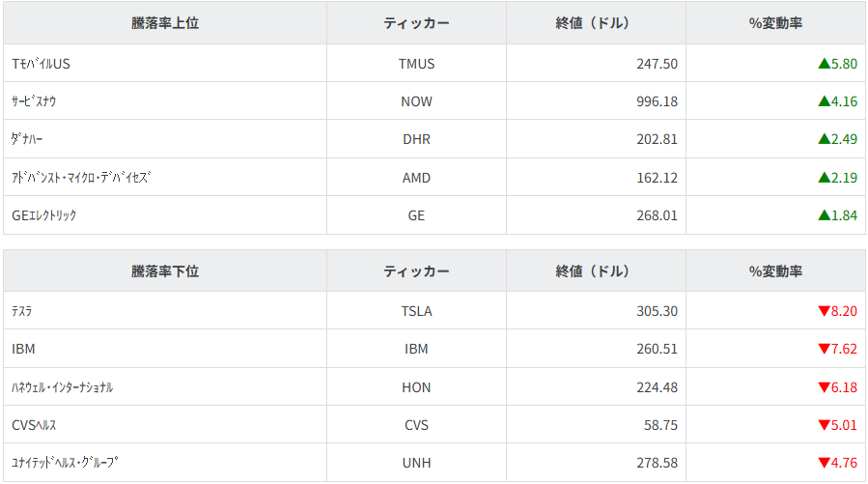
Task: Click the AMD ticker symbol
Action: click(x=416, y=178)
